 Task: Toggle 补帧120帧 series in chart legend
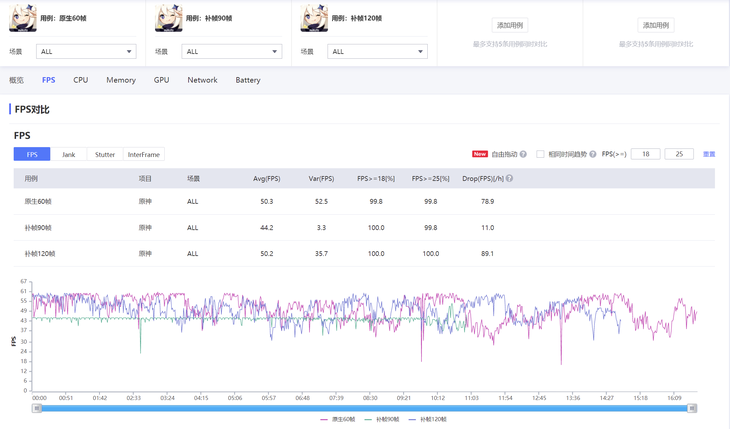(428, 419)
